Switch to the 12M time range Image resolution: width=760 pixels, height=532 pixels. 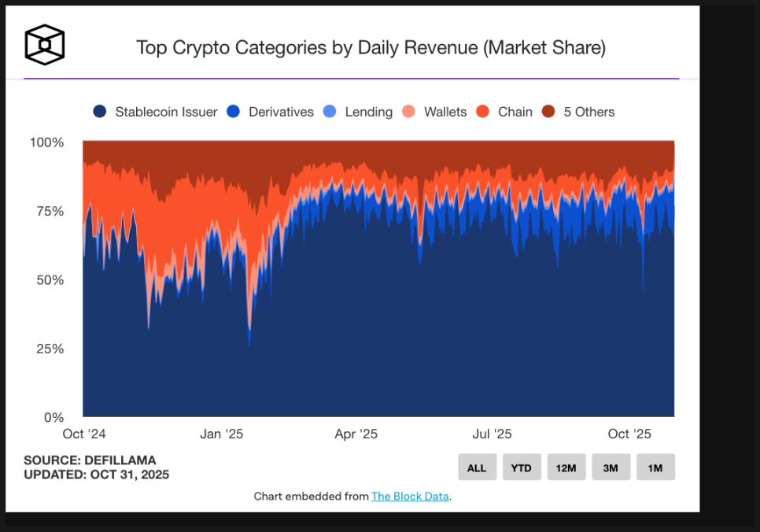[x=566, y=467]
